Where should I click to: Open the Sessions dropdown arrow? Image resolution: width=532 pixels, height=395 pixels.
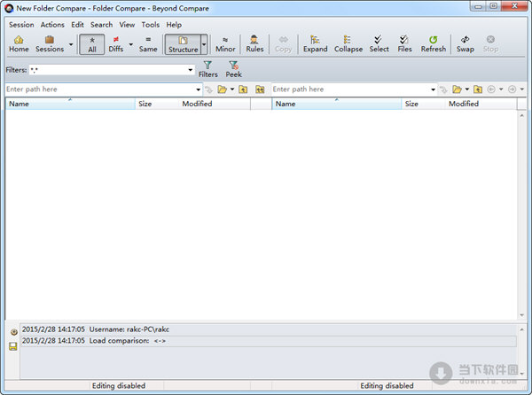(71, 44)
